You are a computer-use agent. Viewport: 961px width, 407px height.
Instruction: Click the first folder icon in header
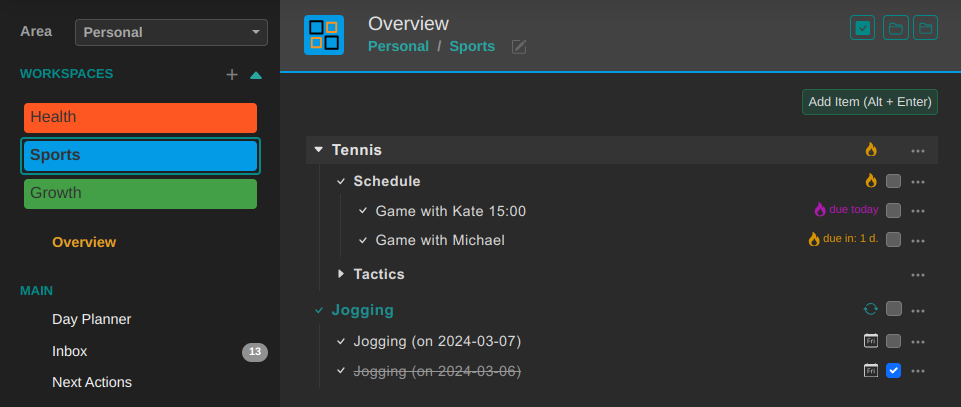tap(895, 28)
